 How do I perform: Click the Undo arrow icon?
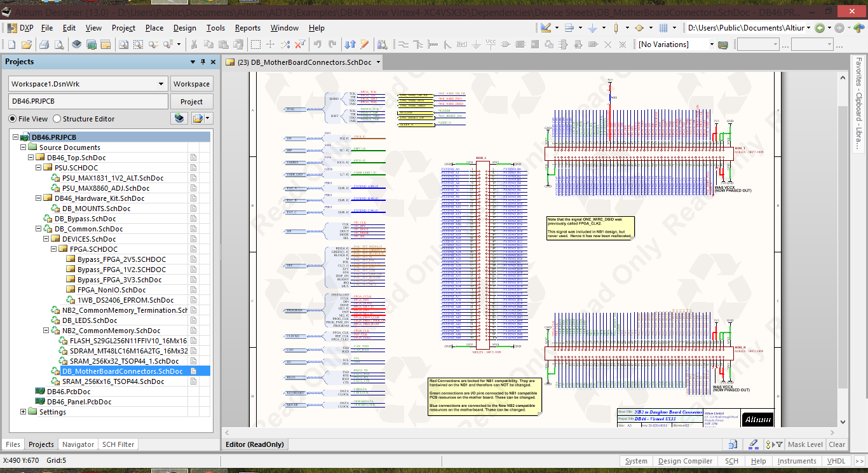[x=317, y=45]
